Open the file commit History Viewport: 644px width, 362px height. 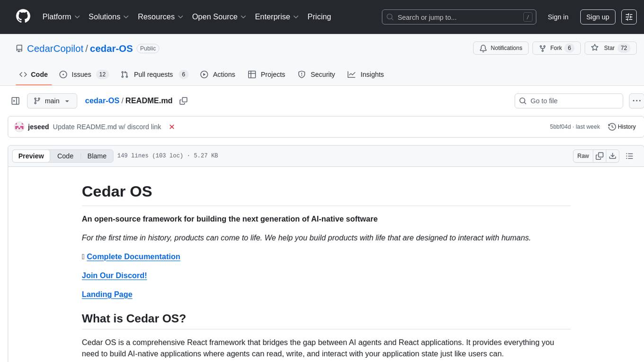click(622, 127)
